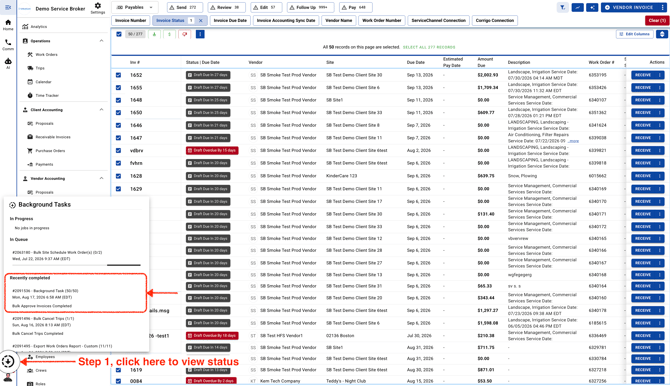
Task: Open more options for invoice 1652 row
Action: (x=660, y=75)
